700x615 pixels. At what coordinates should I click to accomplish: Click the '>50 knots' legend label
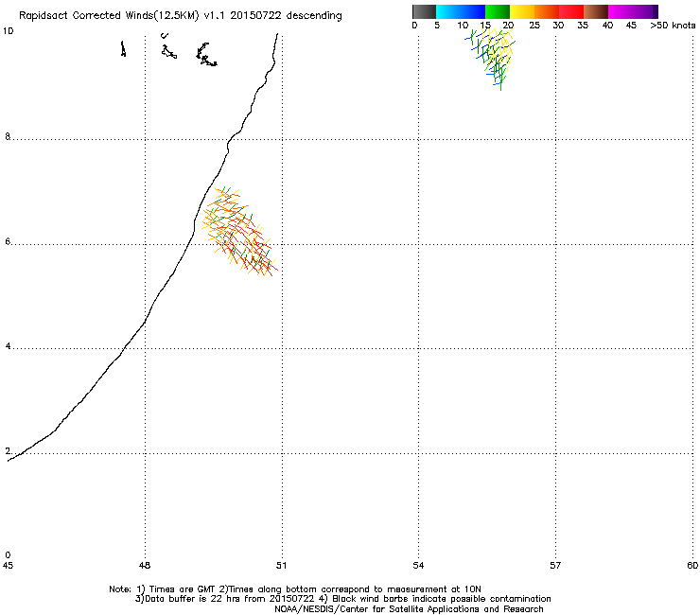673,26
